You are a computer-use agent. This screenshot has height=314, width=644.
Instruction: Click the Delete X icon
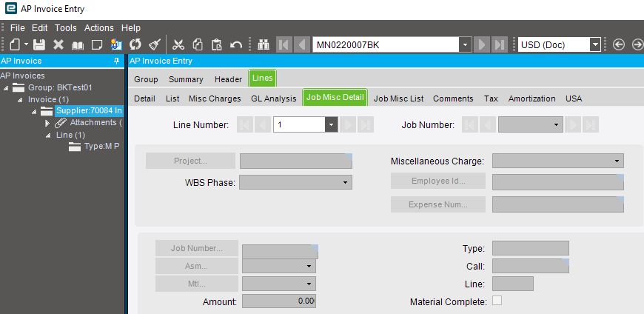click(58, 44)
